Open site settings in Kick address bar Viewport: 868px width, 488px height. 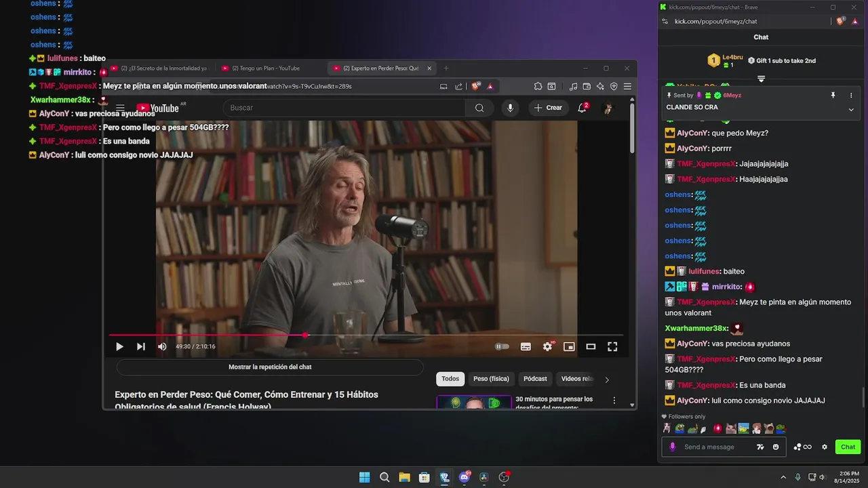point(666,22)
